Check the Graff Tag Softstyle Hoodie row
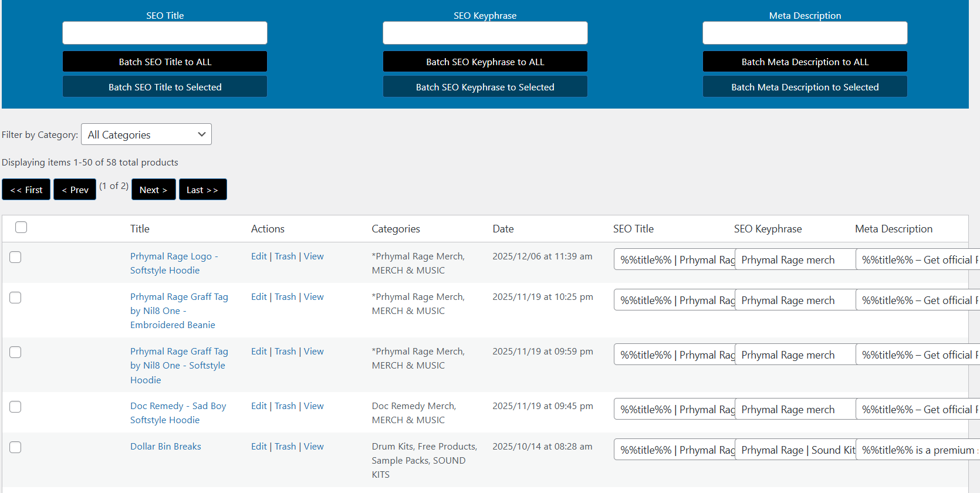980x493 pixels. tap(15, 352)
